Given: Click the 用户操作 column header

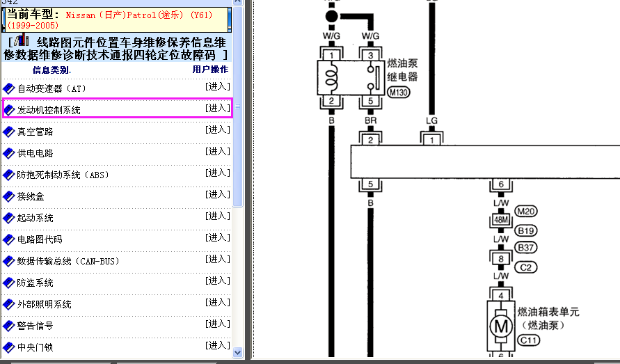Looking at the screenshot, I should pos(210,70).
